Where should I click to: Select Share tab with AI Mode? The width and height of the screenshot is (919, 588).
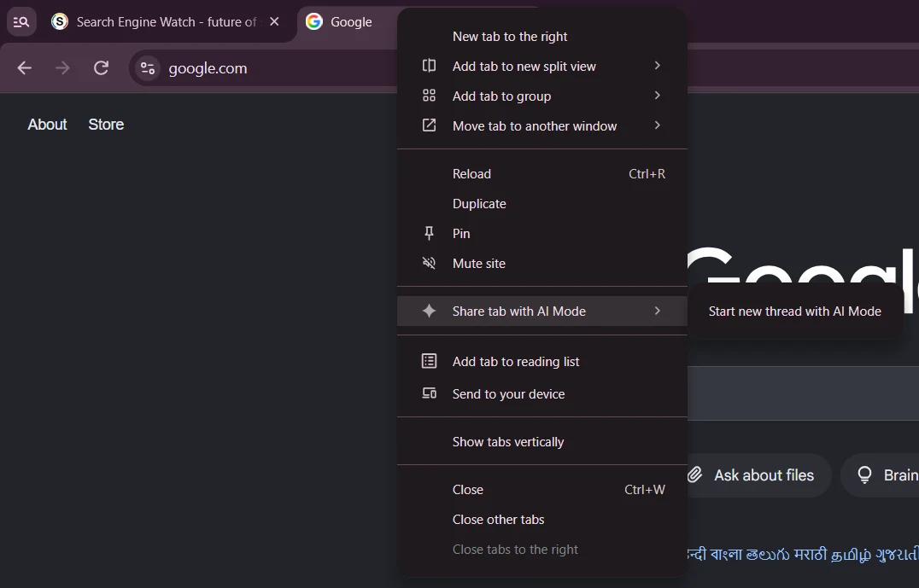coord(542,311)
